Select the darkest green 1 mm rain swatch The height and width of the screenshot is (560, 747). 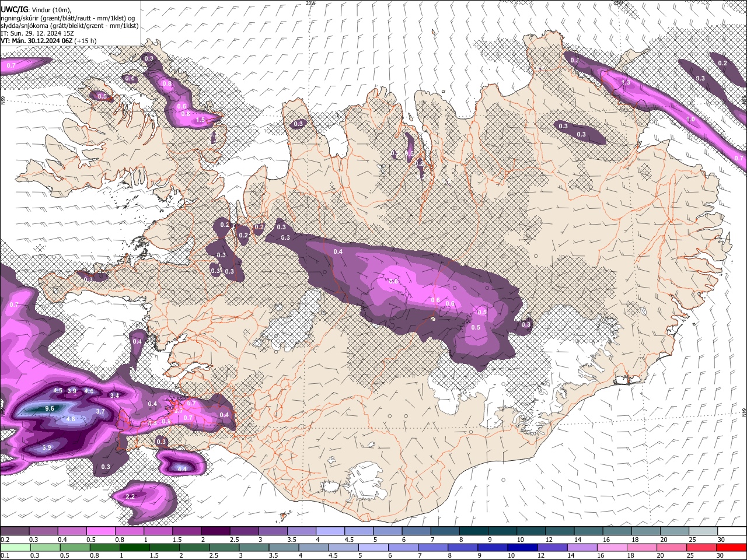click(134, 547)
